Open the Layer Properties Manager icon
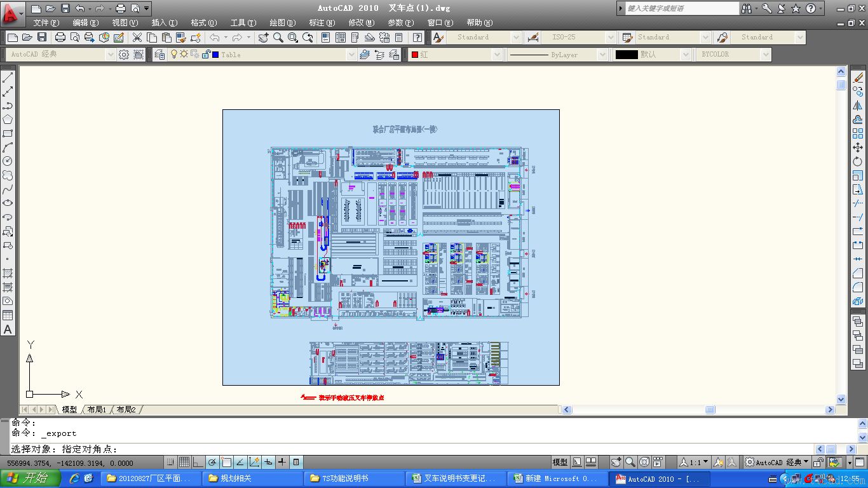 tap(159, 55)
